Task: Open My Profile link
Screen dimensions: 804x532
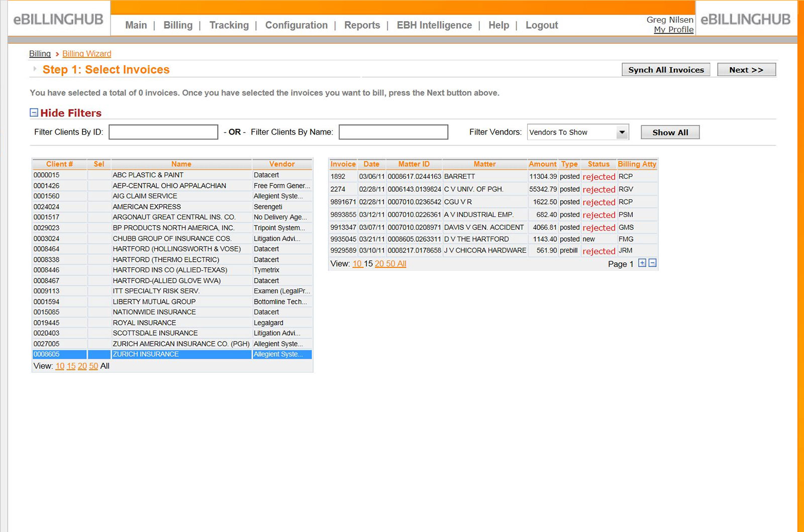Action: [x=674, y=30]
